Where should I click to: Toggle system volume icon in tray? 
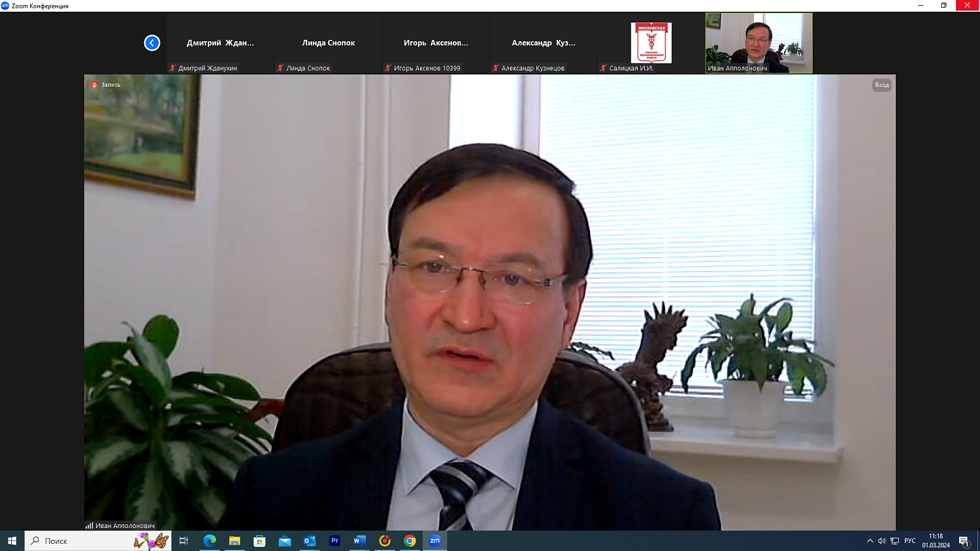(882, 541)
